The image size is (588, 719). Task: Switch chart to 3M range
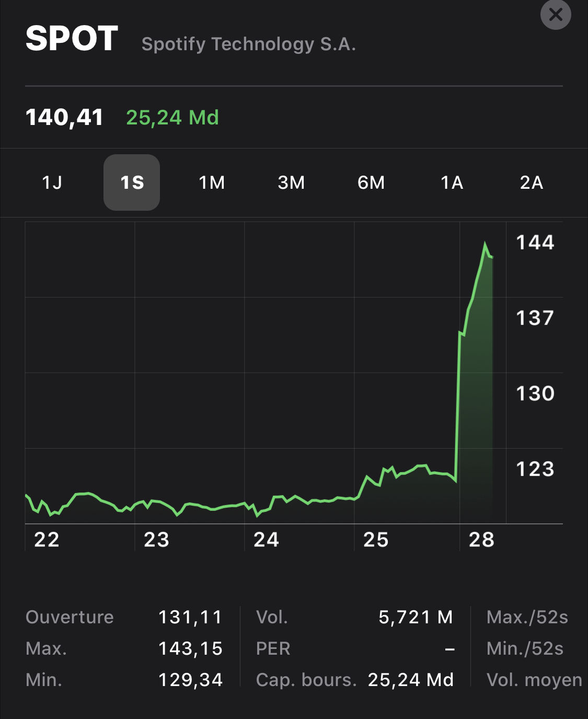pos(291,182)
